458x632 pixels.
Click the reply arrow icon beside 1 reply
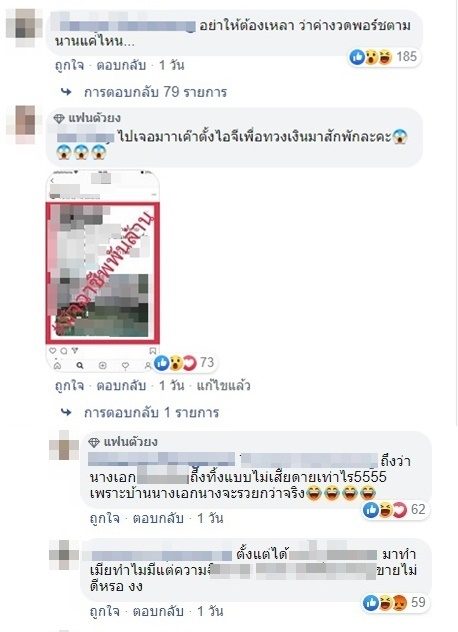coord(66,412)
